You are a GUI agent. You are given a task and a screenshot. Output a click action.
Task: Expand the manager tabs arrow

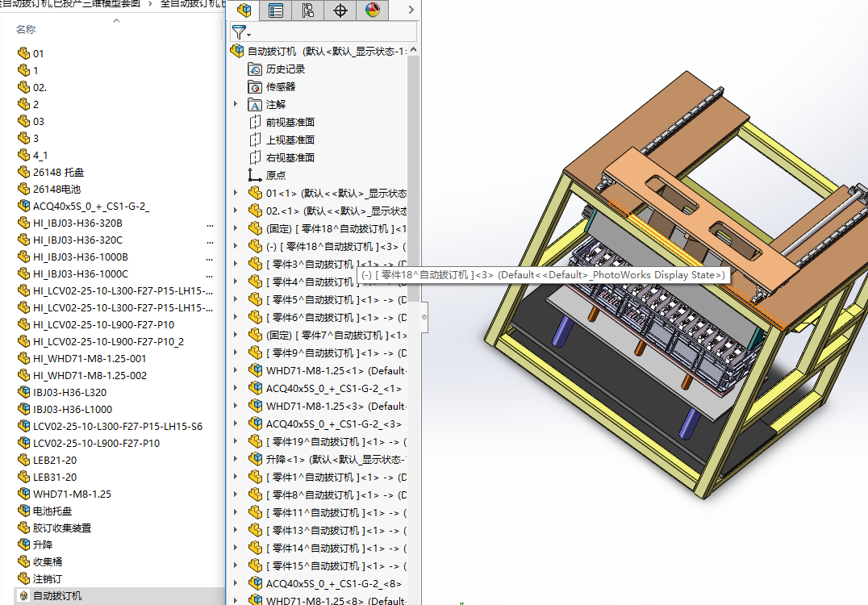tap(411, 10)
